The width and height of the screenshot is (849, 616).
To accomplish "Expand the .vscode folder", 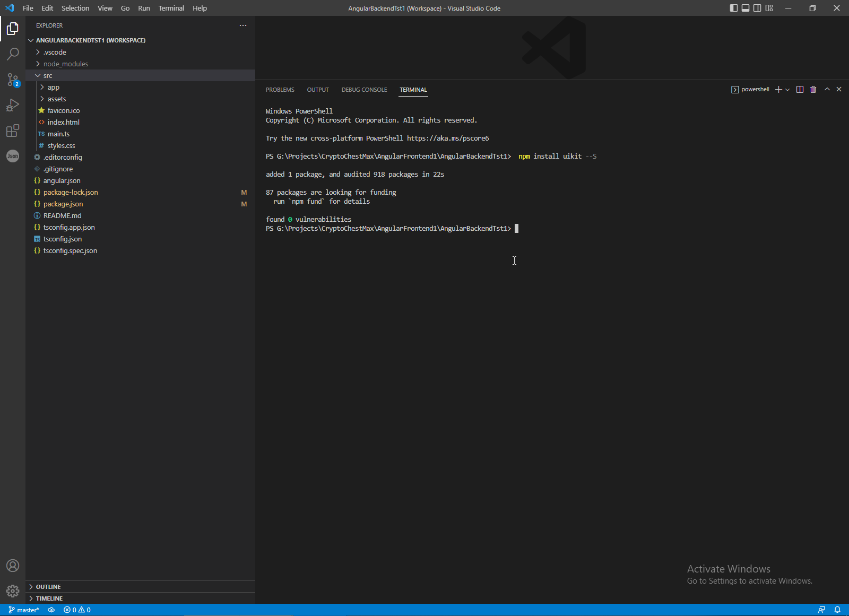I will pyautogui.click(x=140, y=52).
